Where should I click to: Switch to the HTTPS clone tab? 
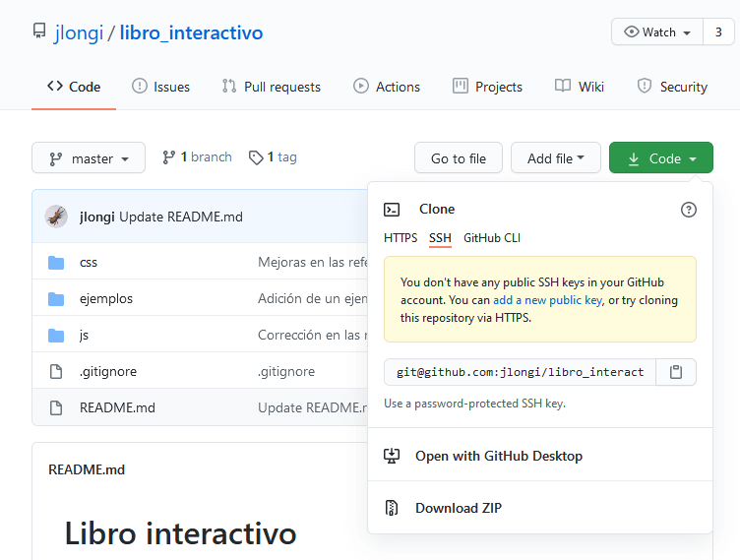pos(401,238)
